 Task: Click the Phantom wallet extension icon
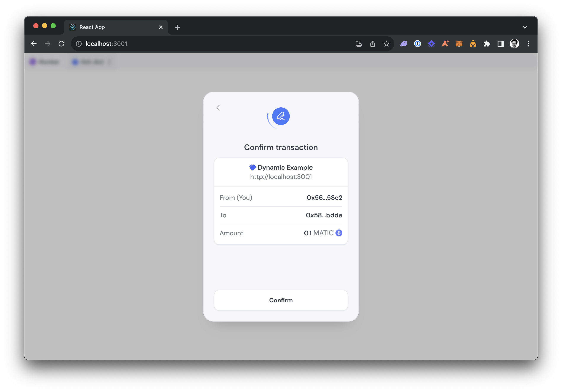coord(404,44)
